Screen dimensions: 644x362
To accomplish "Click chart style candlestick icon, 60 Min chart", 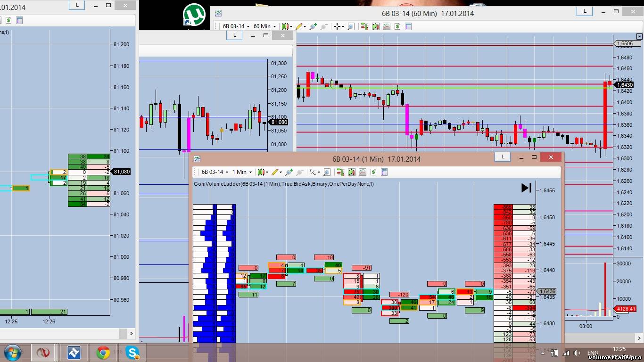I will (285, 26).
